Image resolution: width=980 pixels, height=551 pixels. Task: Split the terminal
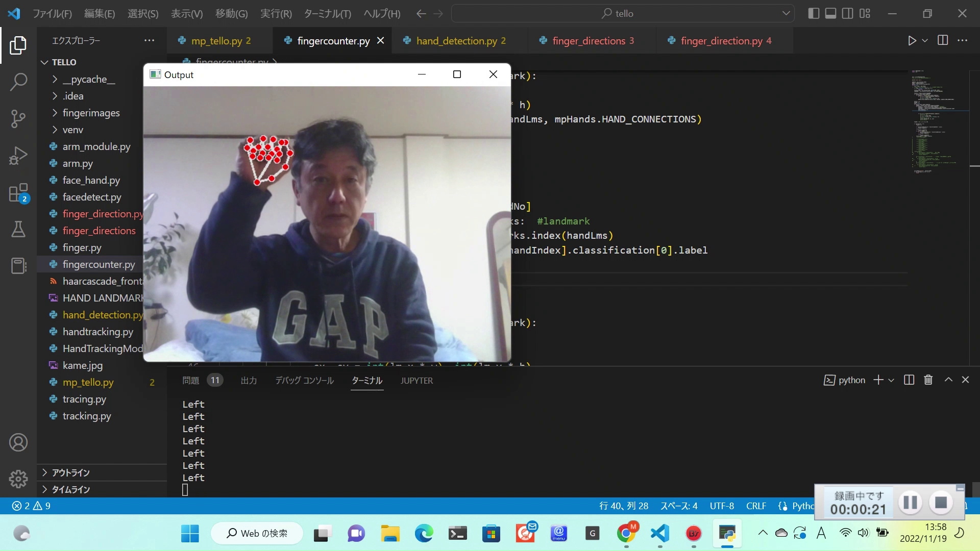tap(909, 380)
